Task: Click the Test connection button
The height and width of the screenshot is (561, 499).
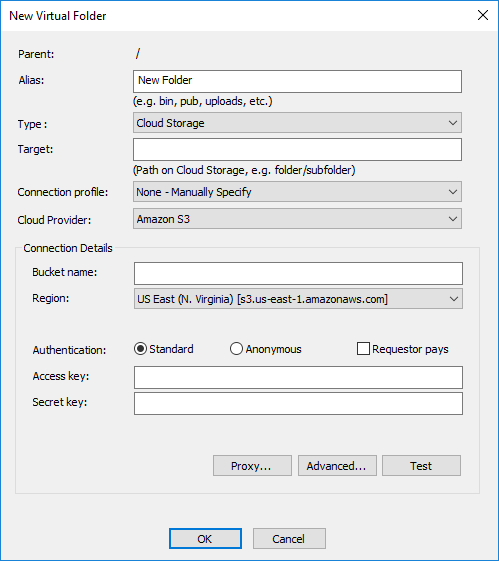Action: click(x=421, y=466)
